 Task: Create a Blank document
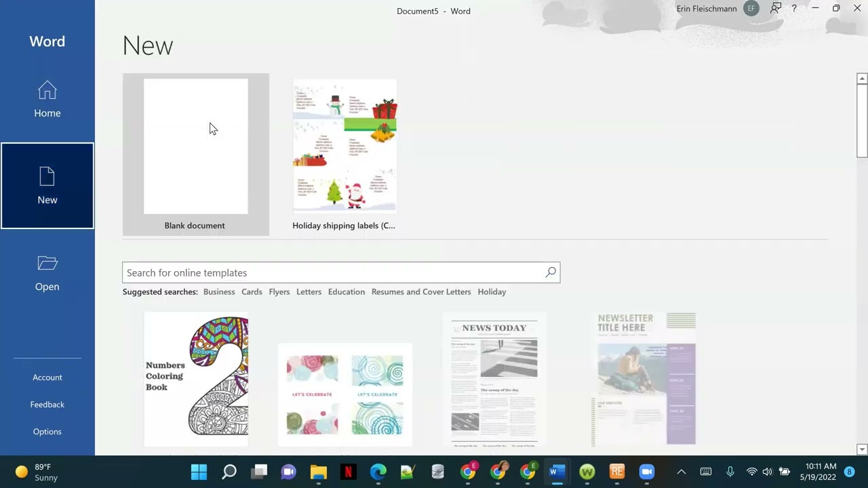pos(196,155)
